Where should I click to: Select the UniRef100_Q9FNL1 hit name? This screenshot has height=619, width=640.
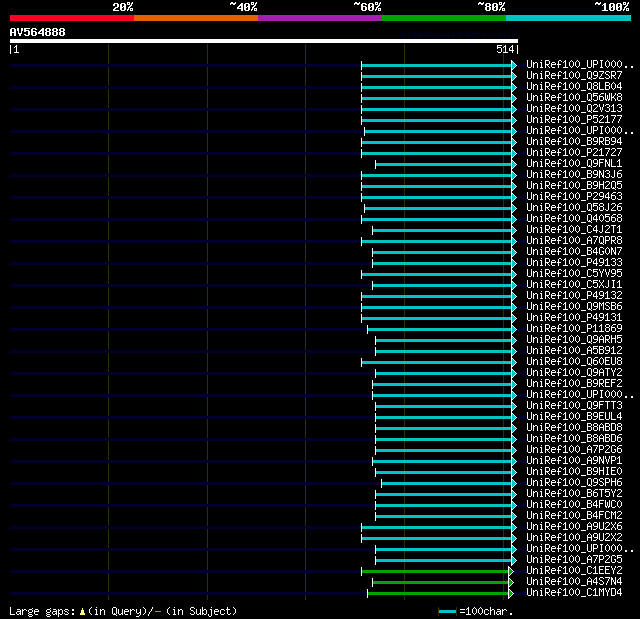coord(574,164)
